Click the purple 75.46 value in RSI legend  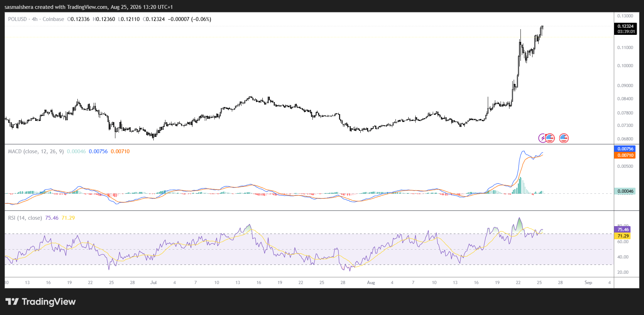pos(52,218)
